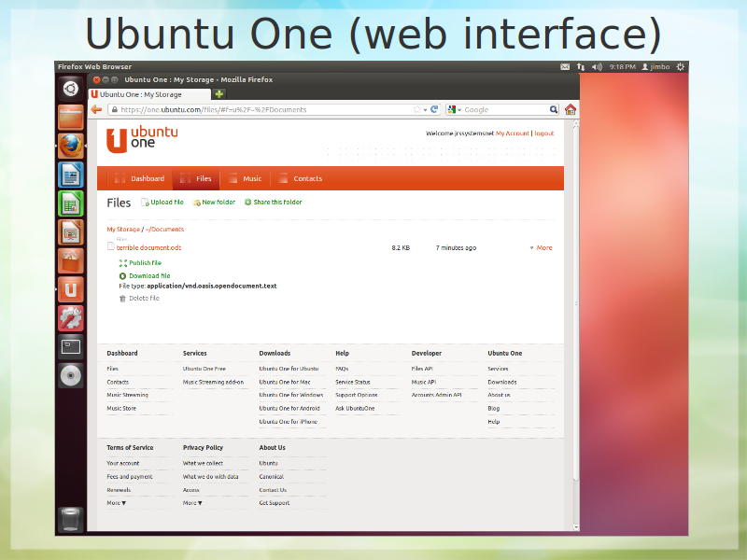747x560 pixels.
Task: Launch Firefox from the launcher dock
Action: [71, 146]
